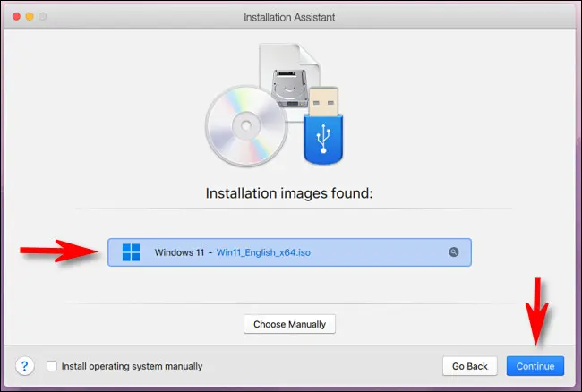Viewport: 582px width, 392px height.
Task: Maximize the window with the green button
Action: pos(44,17)
